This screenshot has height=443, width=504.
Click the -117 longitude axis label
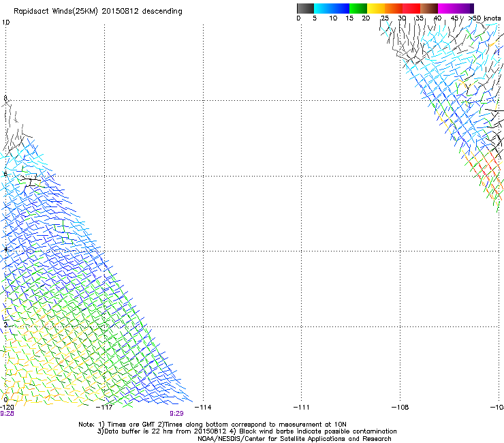click(104, 408)
